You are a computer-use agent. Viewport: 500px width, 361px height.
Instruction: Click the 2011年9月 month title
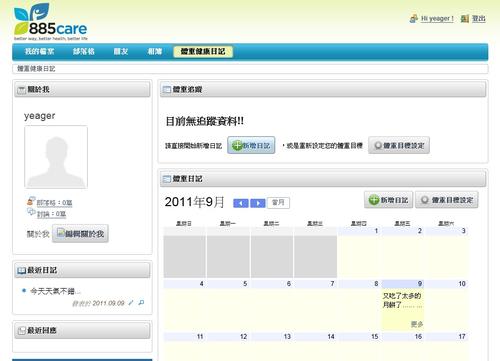194,202
